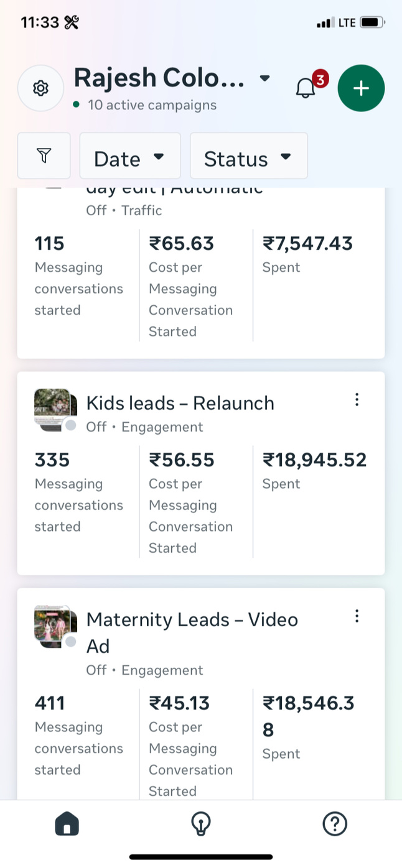Open the settings gear icon
402x868 pixels.
40,88
